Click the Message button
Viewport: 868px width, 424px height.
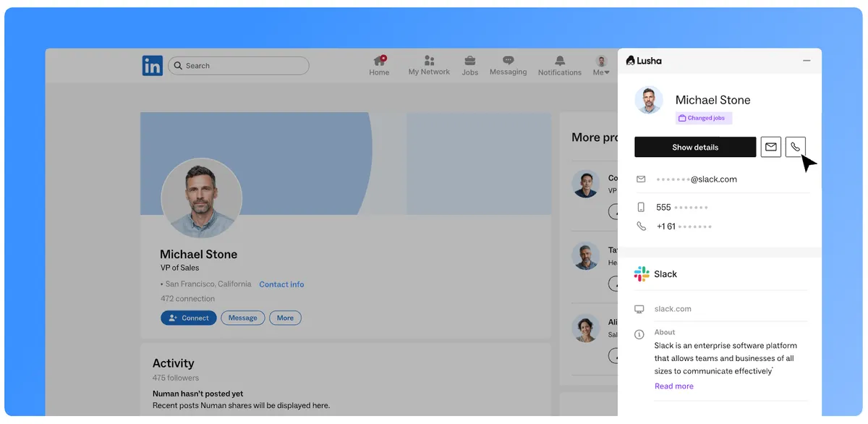pos(243,318)
